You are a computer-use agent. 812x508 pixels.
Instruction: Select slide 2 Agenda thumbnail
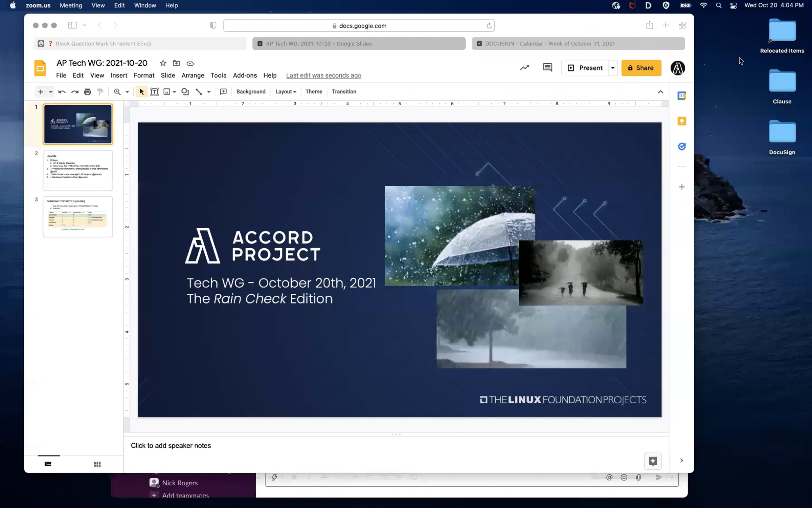click(x=78, y=170)
